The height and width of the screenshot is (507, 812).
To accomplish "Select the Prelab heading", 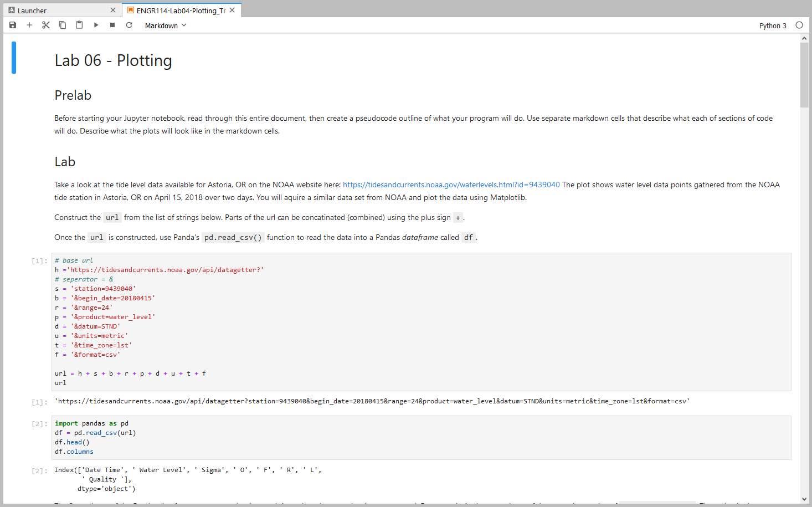I will [x=73, y=95].
